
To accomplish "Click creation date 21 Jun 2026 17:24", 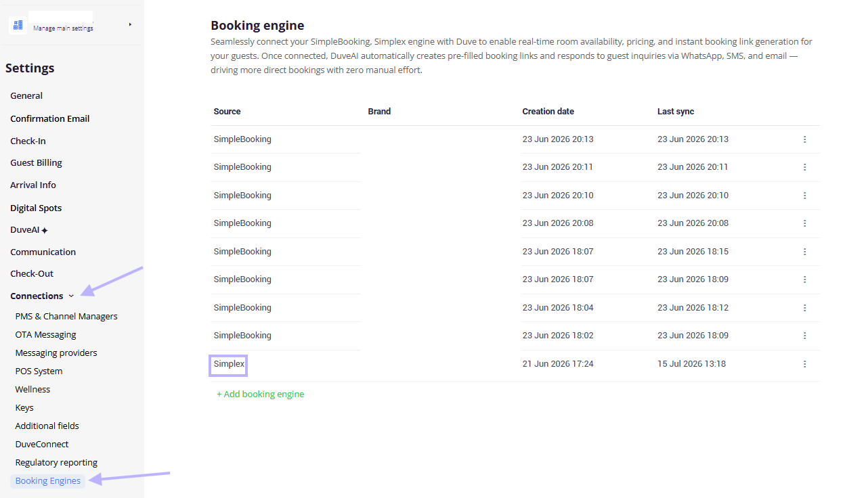I will click(x=558, y=364).
